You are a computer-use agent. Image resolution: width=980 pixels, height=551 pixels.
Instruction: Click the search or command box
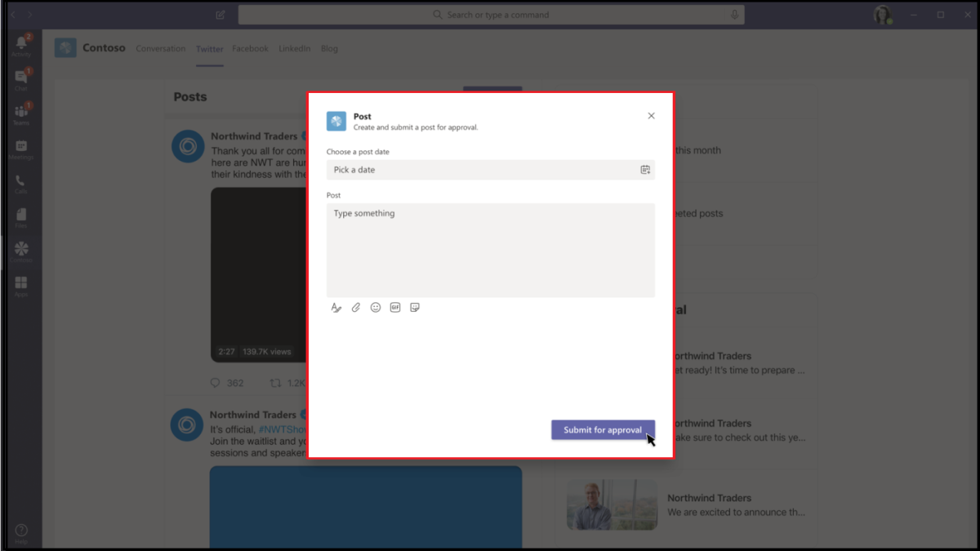[x=491, y=15]
